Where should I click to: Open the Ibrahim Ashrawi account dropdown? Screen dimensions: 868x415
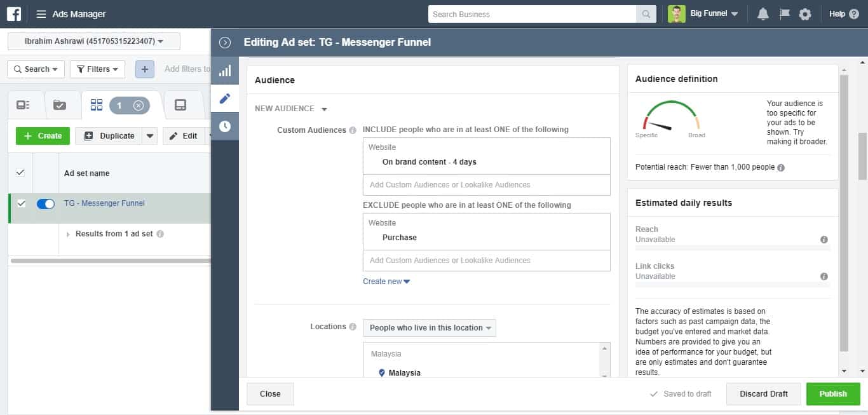[94, 41]
